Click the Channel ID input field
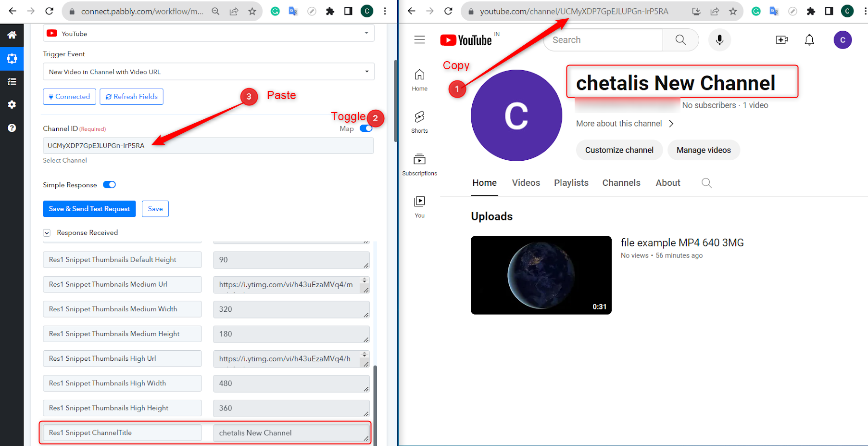The image size is (868, 446). tap(208, 146)
